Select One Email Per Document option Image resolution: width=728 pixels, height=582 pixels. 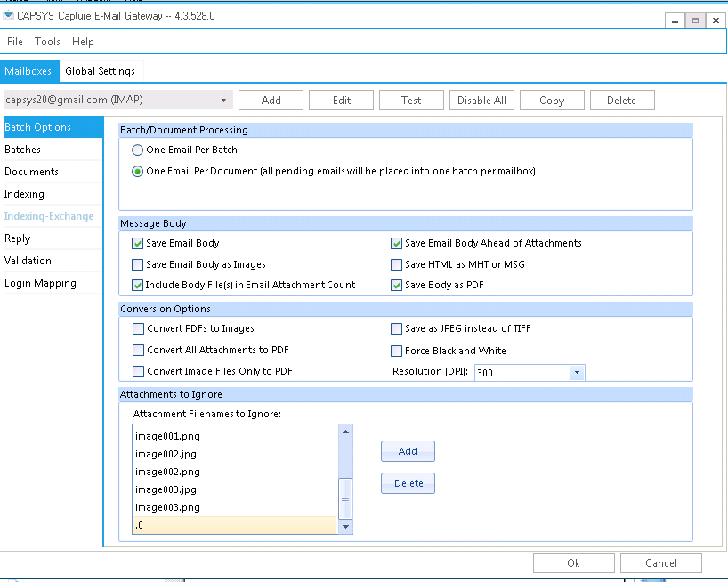(137, 171)
